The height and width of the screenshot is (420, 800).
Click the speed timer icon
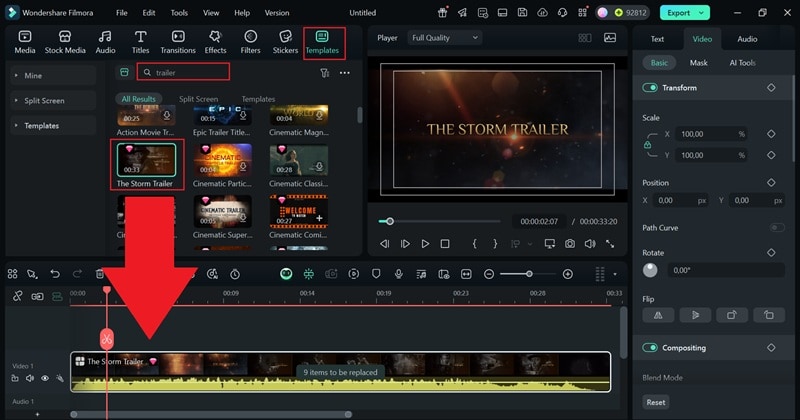click(235, 274)
